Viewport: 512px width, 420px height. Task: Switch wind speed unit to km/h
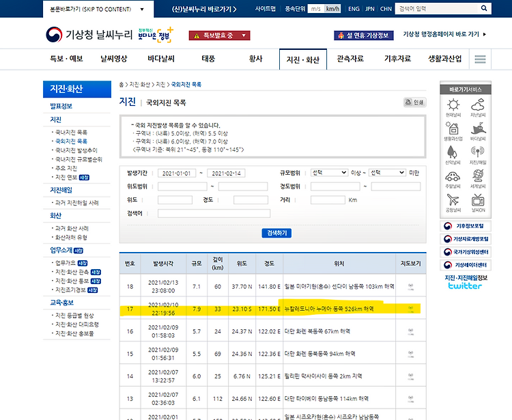point(332,9)
